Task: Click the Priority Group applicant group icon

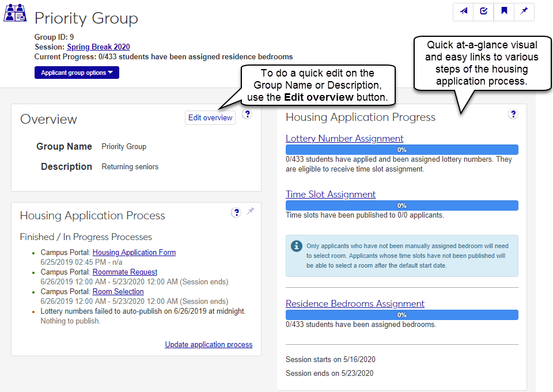Action: coord(15,13)
